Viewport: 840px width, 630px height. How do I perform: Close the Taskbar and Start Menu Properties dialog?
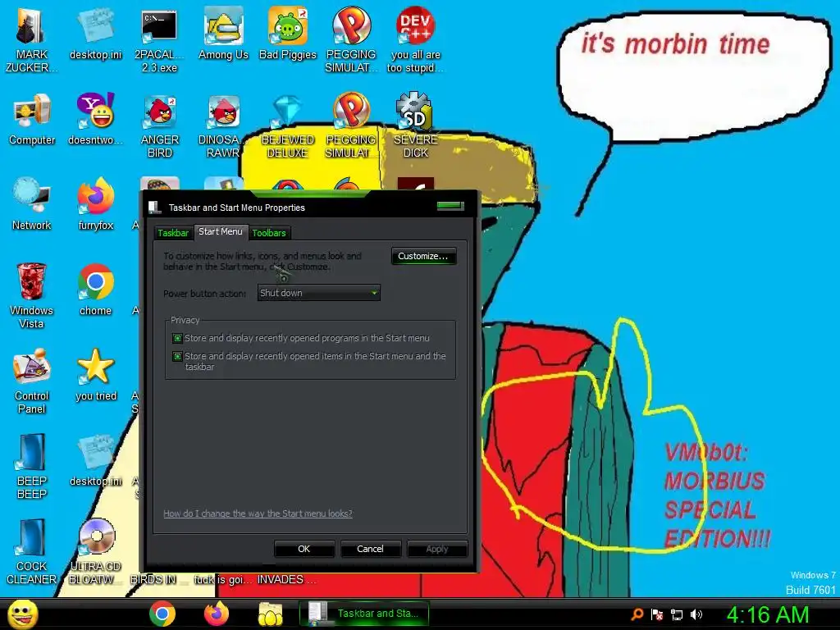(450, 206)
